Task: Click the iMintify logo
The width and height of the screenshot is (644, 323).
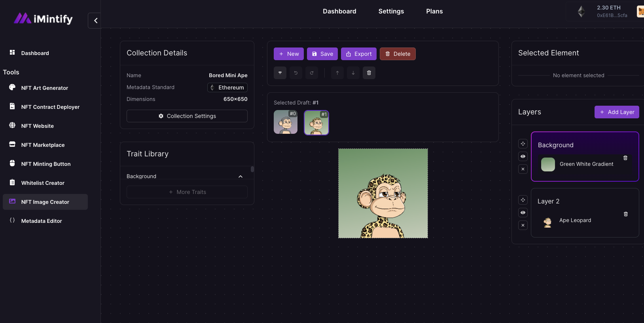Action: pyautogui.click(x=43, y=19)
